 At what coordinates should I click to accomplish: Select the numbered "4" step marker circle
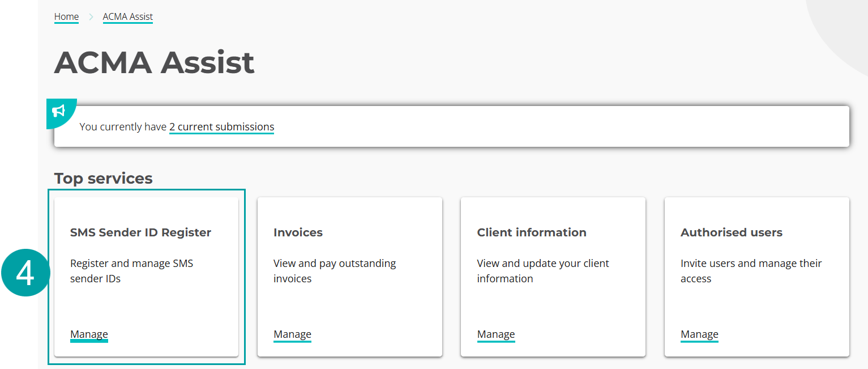pyautogui.click(x=25, y=273)
